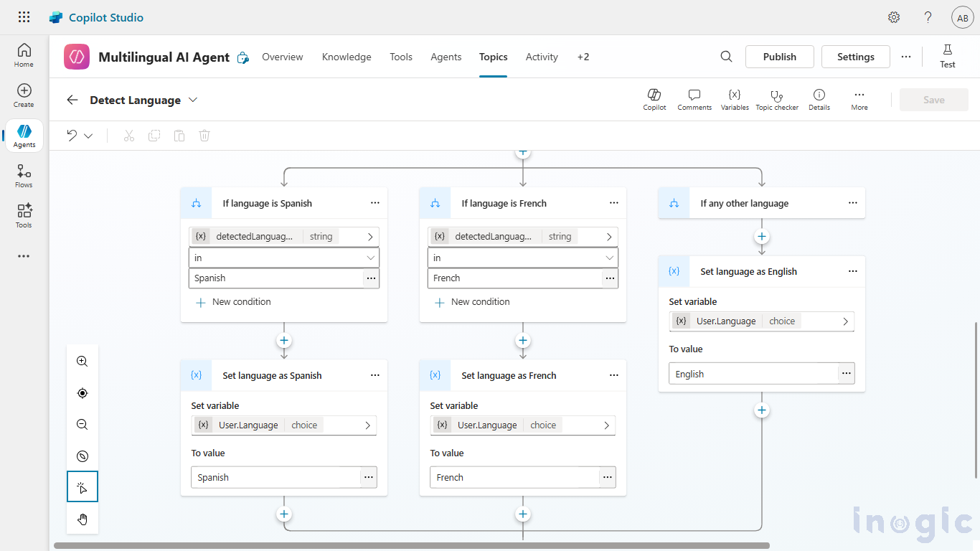Click the Spanish To value input field
Screen dimensions: 980x551
point(275,477)
